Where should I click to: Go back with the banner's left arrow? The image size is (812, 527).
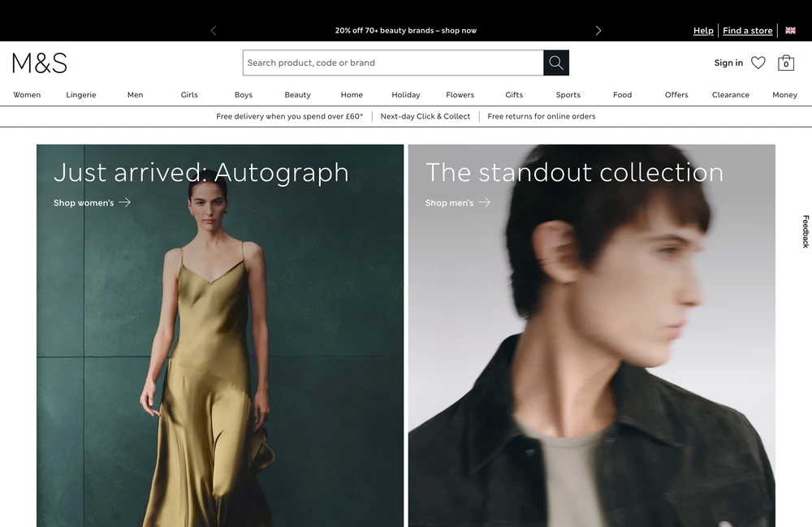click(214, 30)
